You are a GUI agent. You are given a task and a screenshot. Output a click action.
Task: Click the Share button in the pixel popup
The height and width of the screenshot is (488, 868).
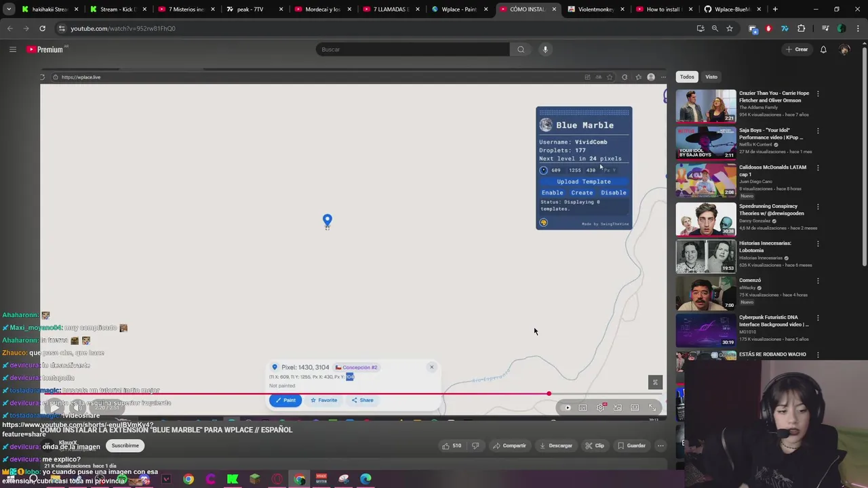pyautogui.click(x=362, y=400)
